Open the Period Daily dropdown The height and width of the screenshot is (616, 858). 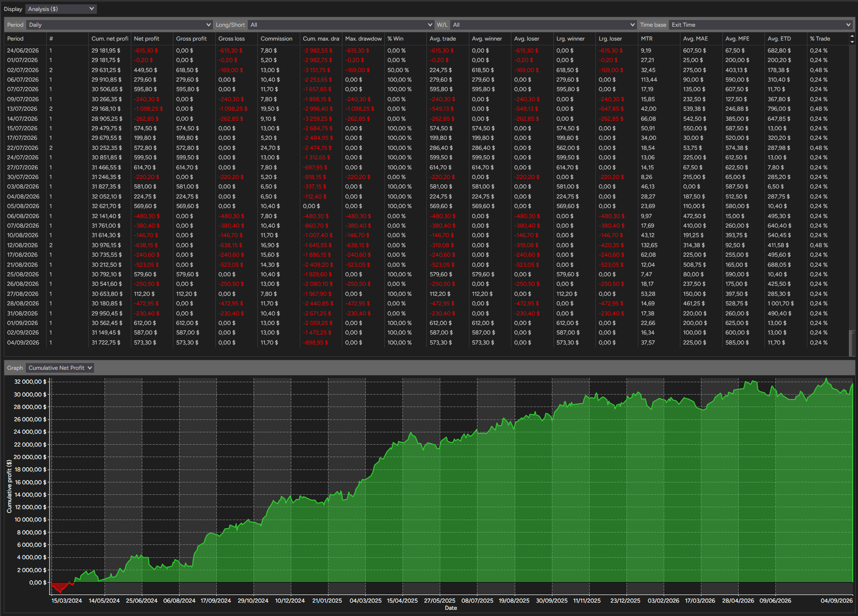click(x=119, y=25)
